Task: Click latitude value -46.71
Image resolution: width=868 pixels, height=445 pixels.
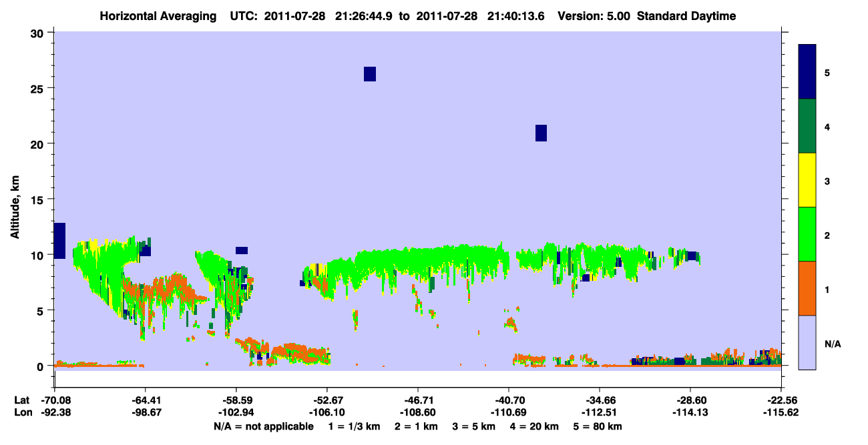Action: point(417,400)
